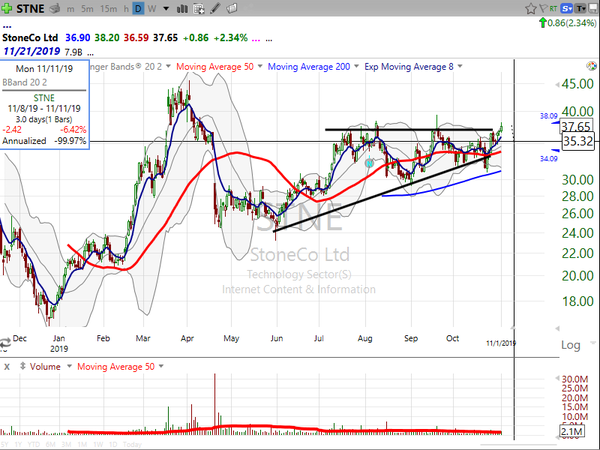Click the 11/1/2019 date label
Viewport: 600px width, 450px height.
tap(501, 343)
